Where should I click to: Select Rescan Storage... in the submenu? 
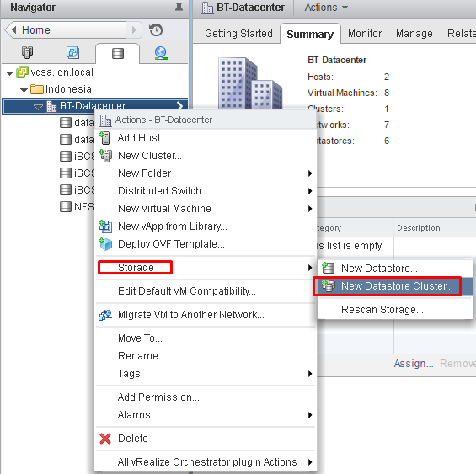(x=395, y=310)
